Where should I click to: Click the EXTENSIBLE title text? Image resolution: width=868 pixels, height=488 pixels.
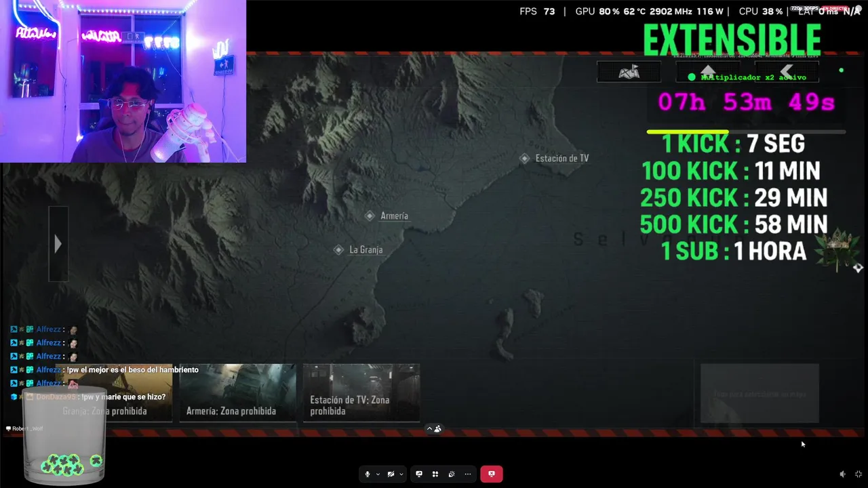732,39
